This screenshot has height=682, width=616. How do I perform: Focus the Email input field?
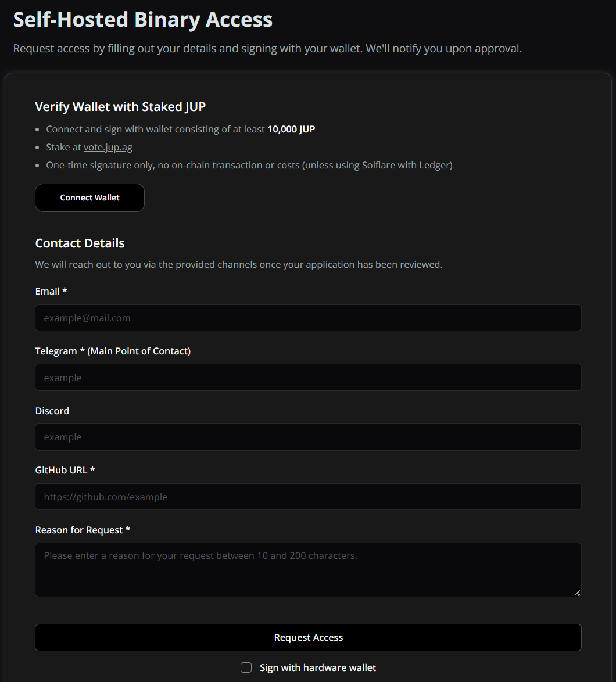[x=308, y=318]
